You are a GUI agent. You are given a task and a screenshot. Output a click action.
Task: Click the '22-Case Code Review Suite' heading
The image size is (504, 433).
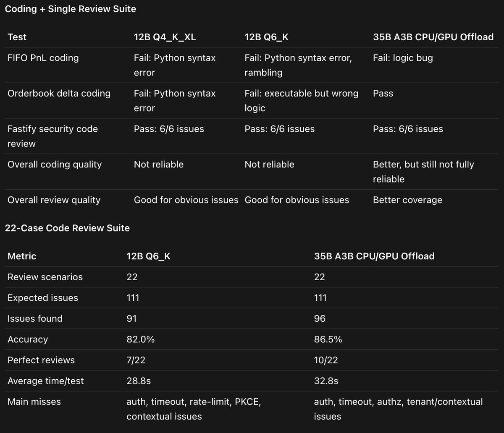pyautogui.click(x=67, y=228)
